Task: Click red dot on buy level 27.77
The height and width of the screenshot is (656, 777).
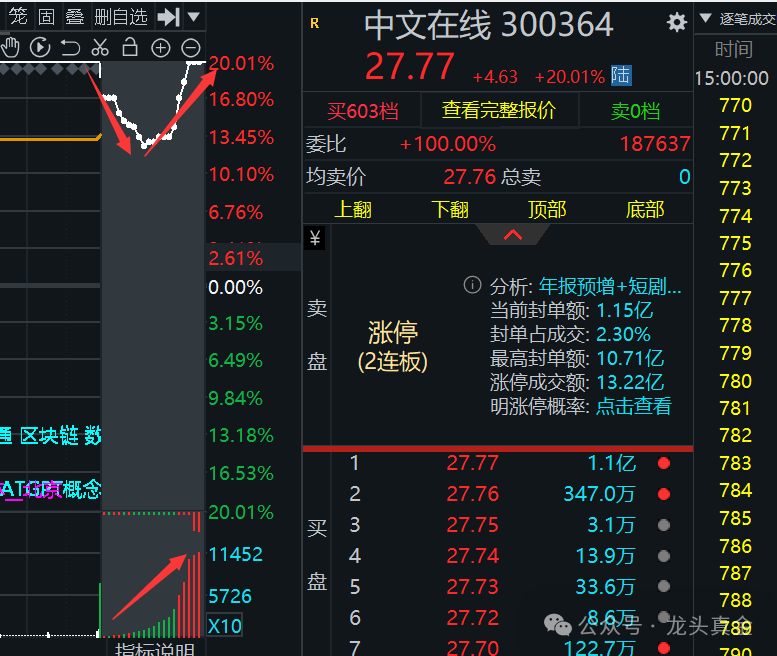Action: tap(664, 463)
